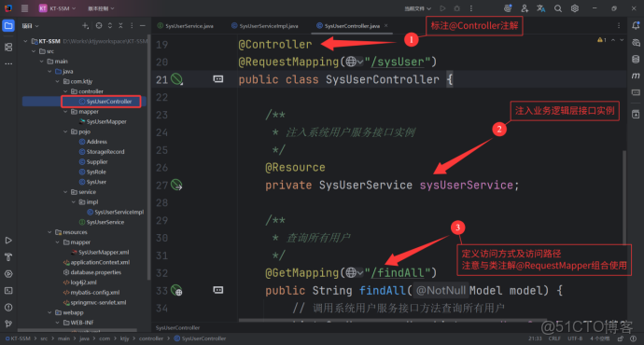The height and width of the screenshot is (345, 644).
Task: Open more run actions menu
Action: coord(471,8)
